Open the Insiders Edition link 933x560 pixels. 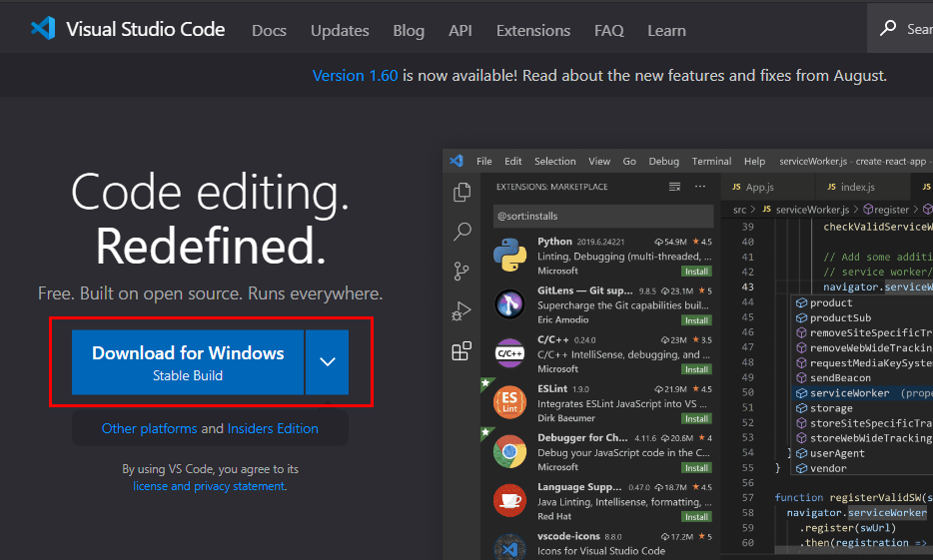click(273, 428)
